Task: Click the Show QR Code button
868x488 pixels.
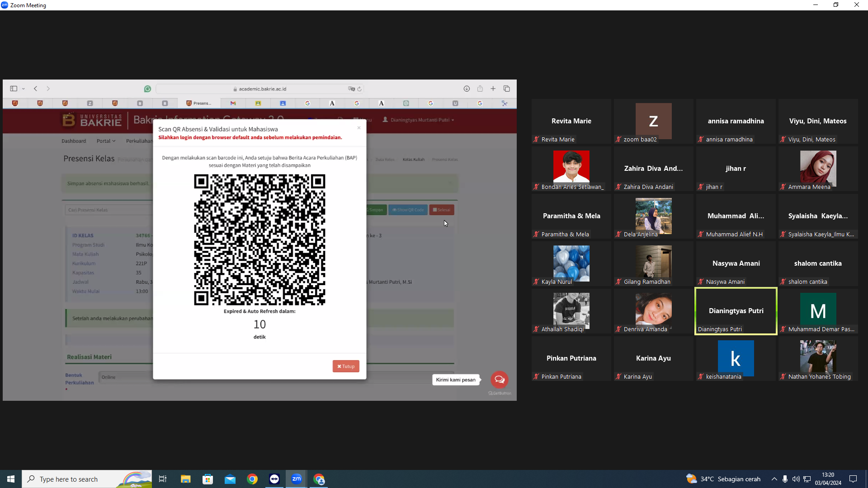Action: [408, 210]
